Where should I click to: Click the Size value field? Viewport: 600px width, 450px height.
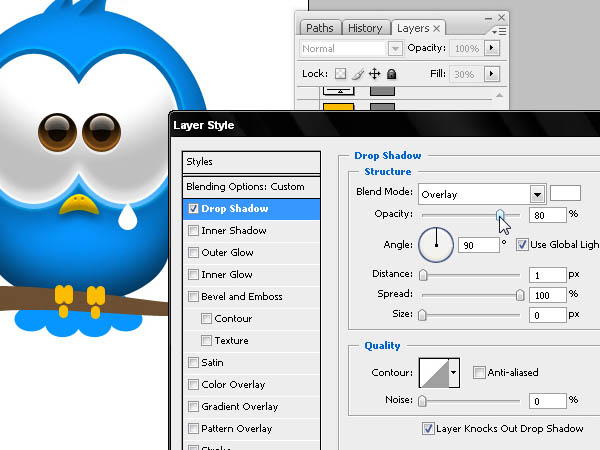coord(548,315)
